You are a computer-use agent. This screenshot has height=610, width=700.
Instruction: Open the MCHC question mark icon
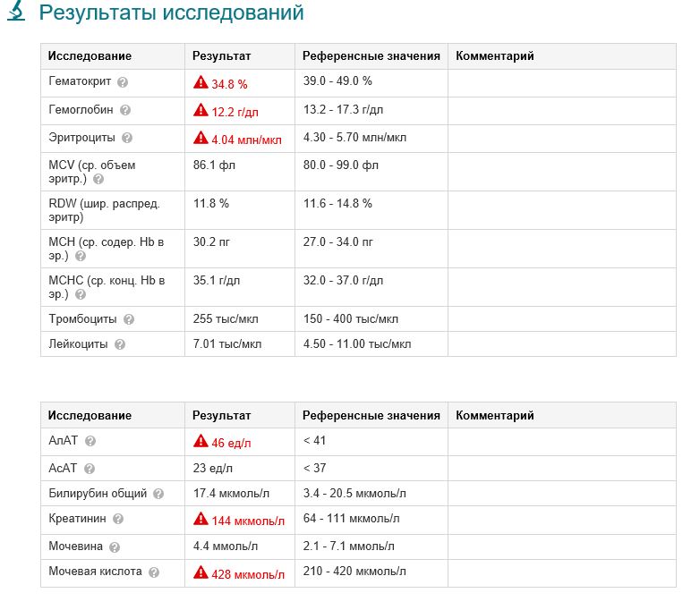81,293
